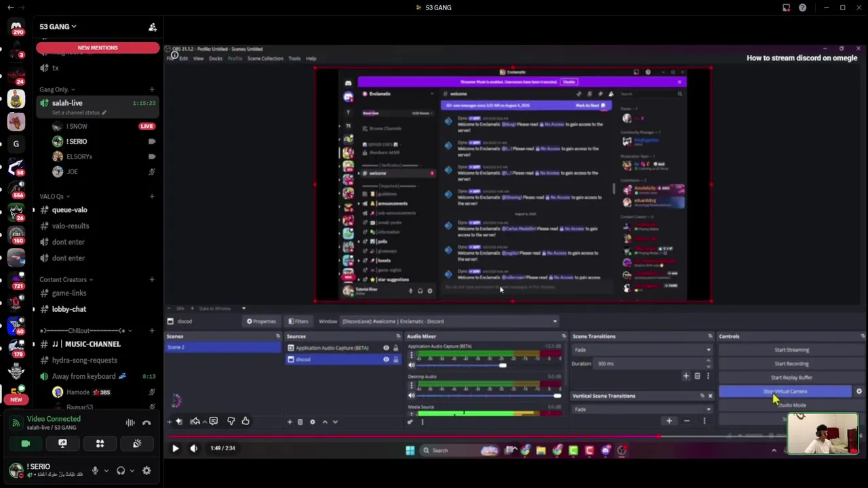Create a channel in VALO Qs category
Screen dimensions: 868x488
click(152, 197)
